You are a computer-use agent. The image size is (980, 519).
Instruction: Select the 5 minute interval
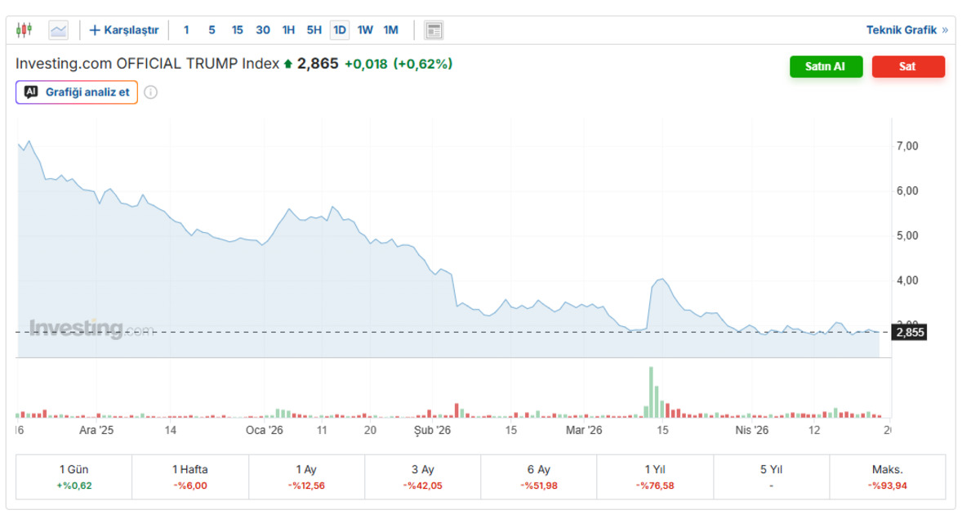pyautogui.click(x=212, y=30)
